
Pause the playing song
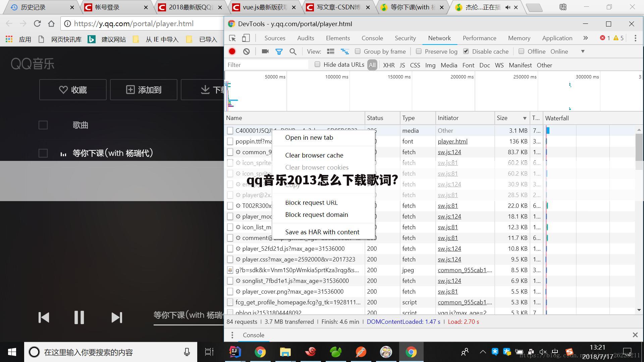click(x=79, y=317)
